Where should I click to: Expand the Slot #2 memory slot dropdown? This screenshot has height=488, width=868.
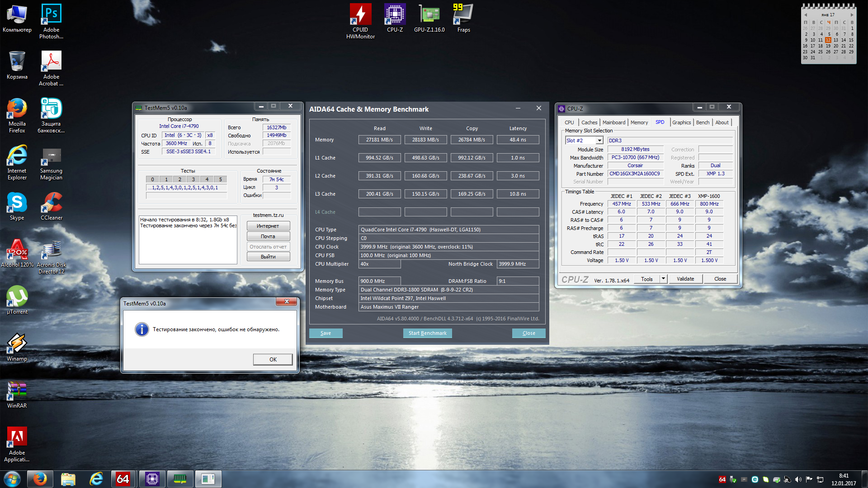click(599, 141)
